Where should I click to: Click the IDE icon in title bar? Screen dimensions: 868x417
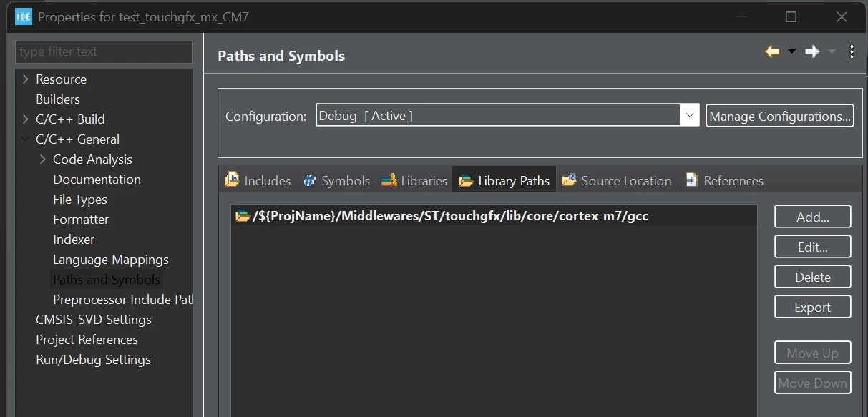(23, 16)
